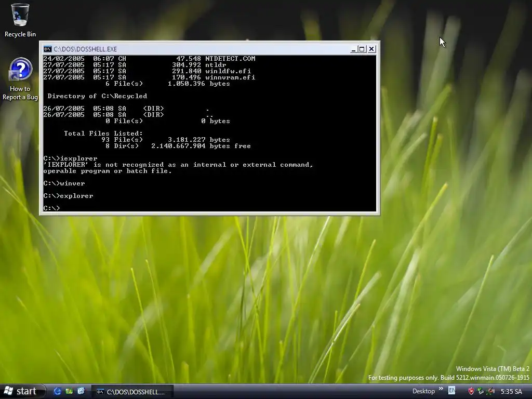Click the second quick launch icon

point(69,391)
